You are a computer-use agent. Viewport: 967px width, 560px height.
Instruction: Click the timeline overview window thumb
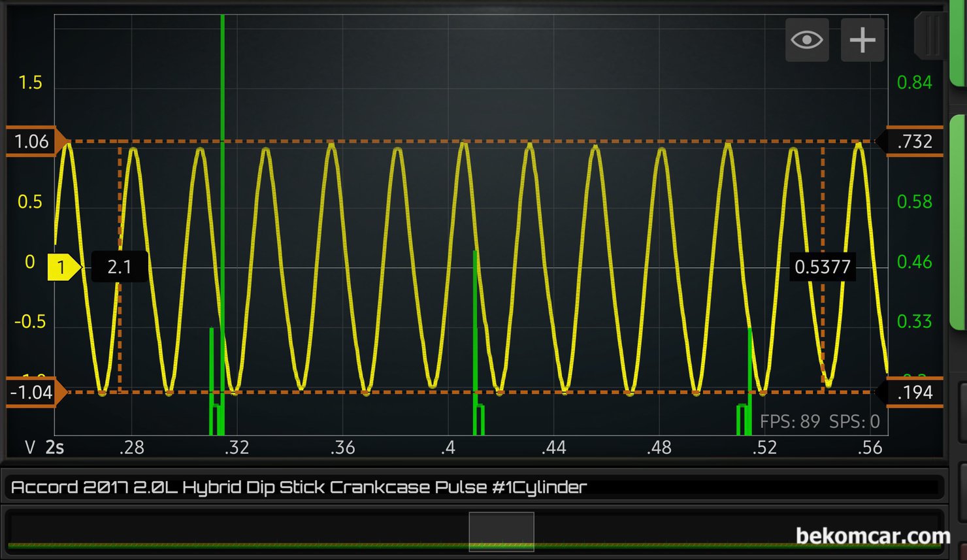tap(501, 531)
